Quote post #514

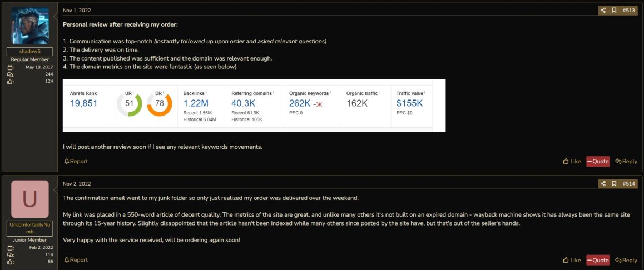click(x=598, y=260)
